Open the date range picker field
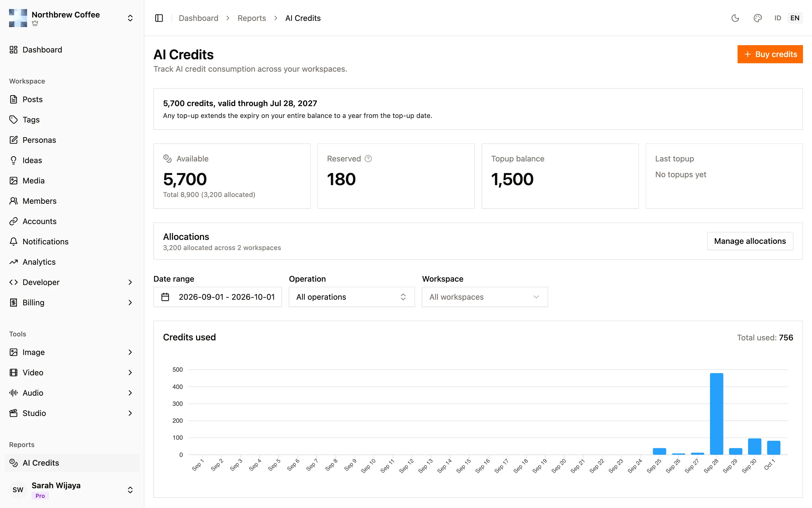 tap(217, 297)
